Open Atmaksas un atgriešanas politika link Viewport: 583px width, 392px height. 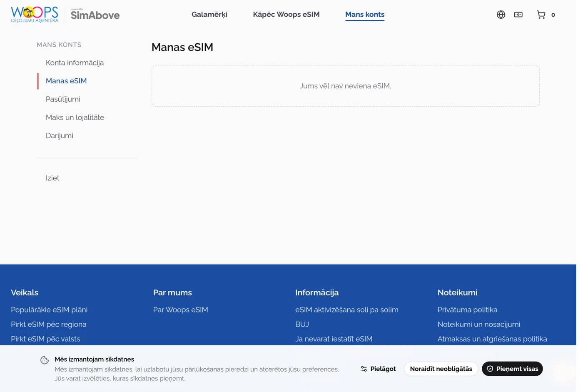click(492, 339)
